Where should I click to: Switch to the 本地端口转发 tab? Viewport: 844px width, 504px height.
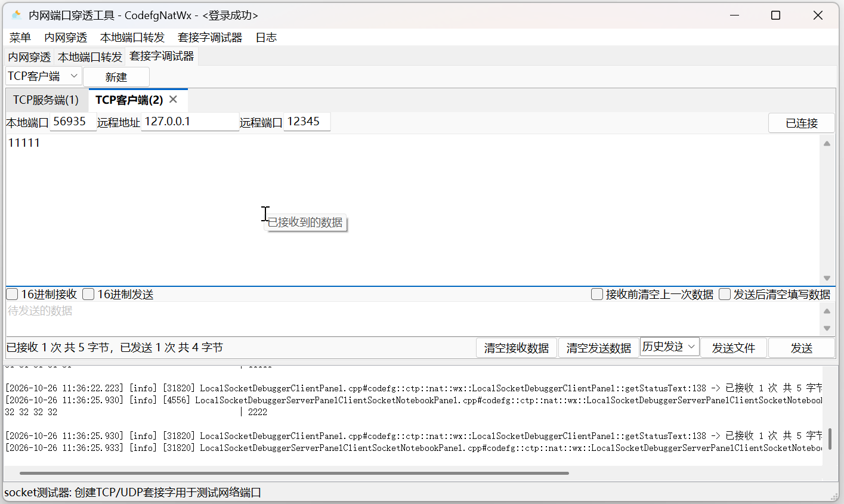tap(90, 57)
